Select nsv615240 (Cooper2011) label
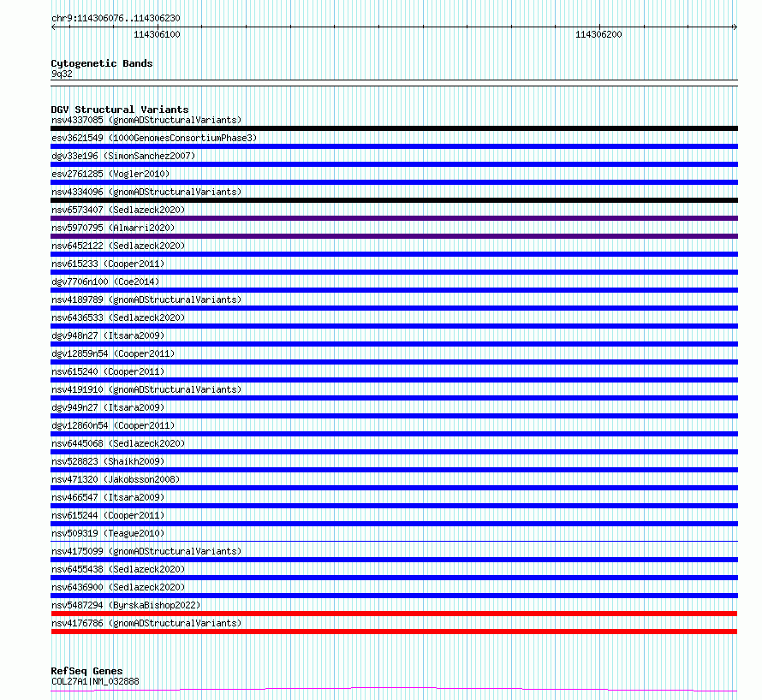The height and width of the screenshot is (700, 762). (108, 371)
